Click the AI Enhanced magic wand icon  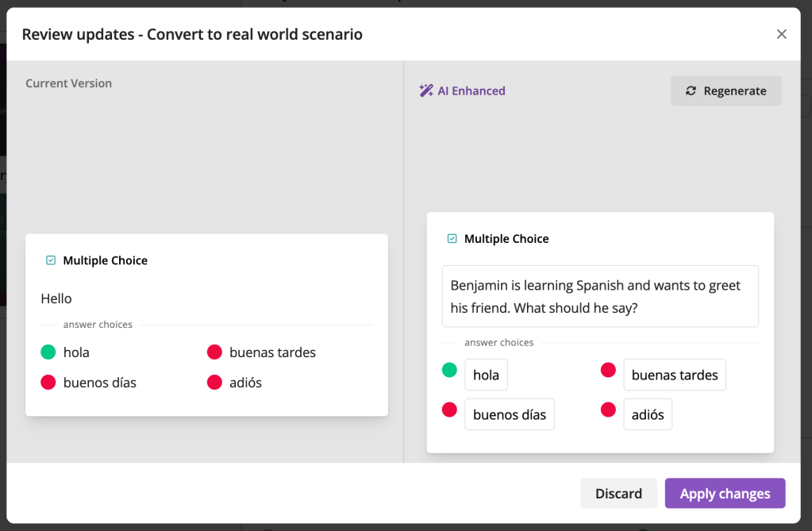(426, 91)
